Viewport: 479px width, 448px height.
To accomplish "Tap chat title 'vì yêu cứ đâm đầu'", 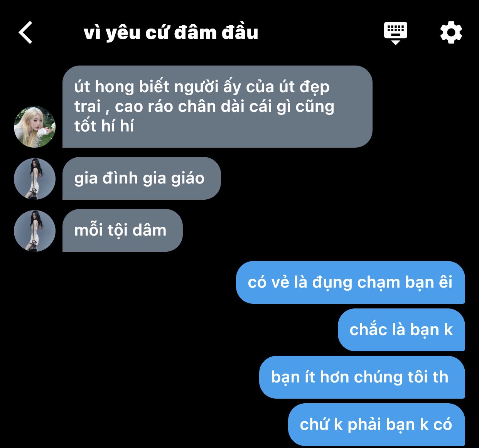I will tap(171, 33).
